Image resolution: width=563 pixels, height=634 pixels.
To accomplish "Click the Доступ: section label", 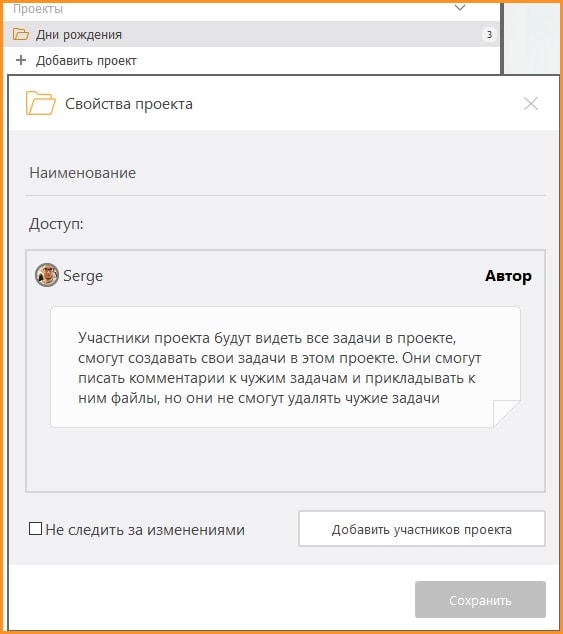I will [56, 224].
